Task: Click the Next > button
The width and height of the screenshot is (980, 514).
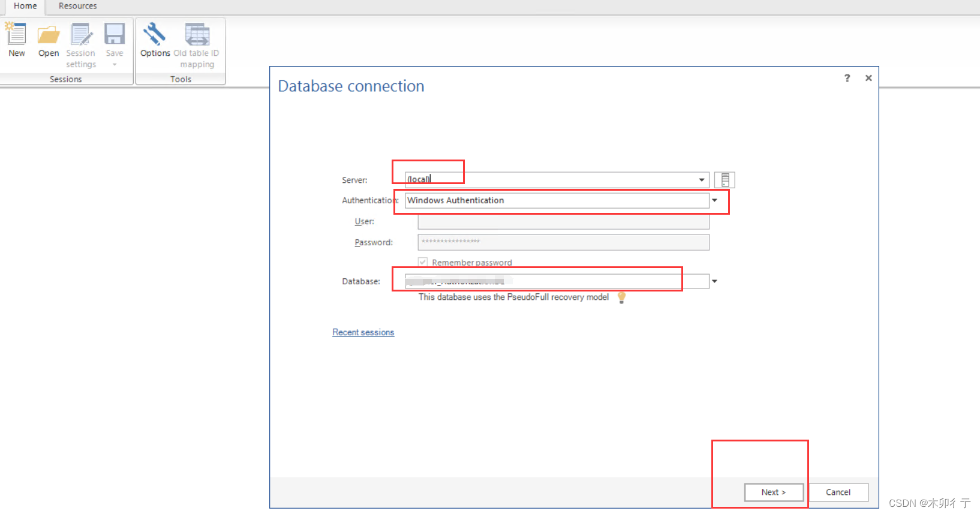Action: [774, 492]
